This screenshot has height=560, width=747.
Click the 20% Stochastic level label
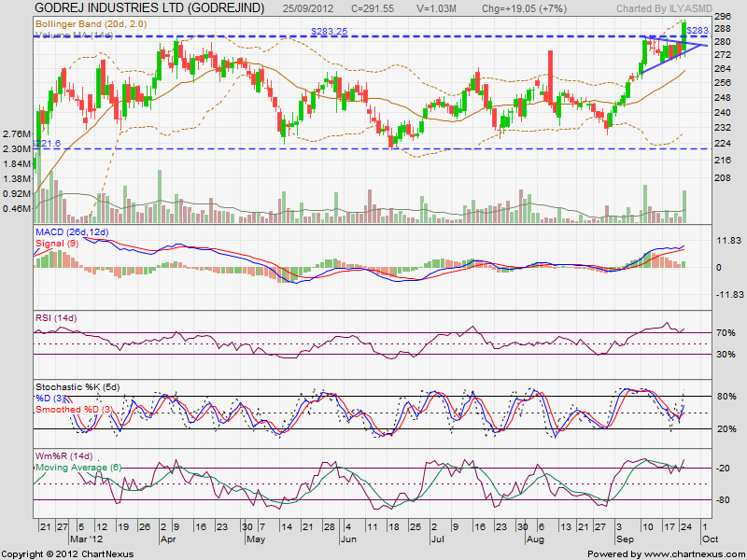726,429
